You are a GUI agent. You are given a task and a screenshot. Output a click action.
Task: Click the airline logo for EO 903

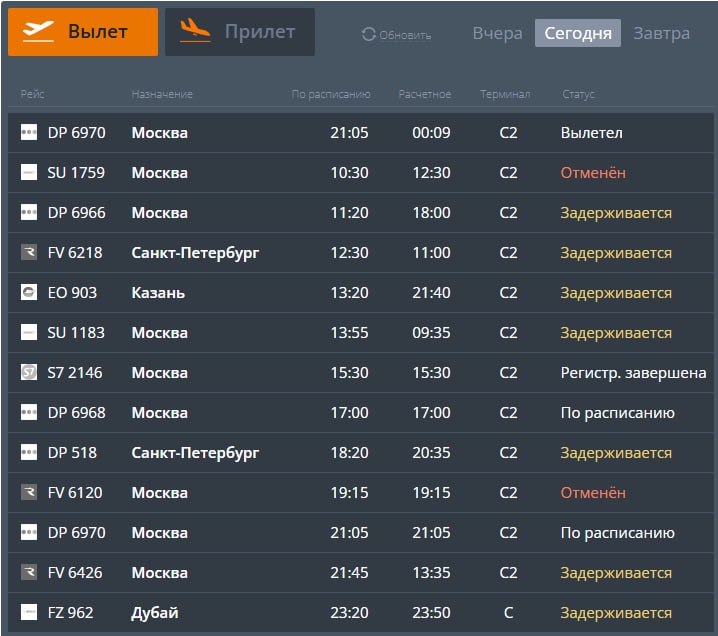29,293
